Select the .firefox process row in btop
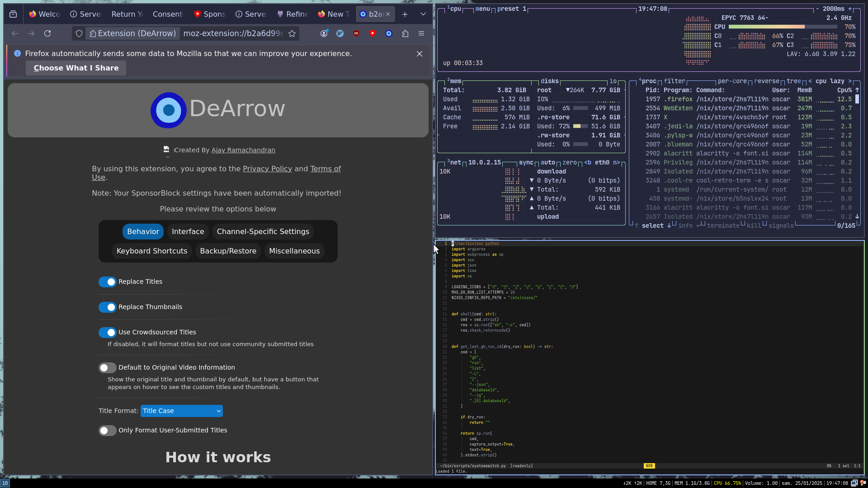Viewport: 868px width, 488px height. pos(749,99)
